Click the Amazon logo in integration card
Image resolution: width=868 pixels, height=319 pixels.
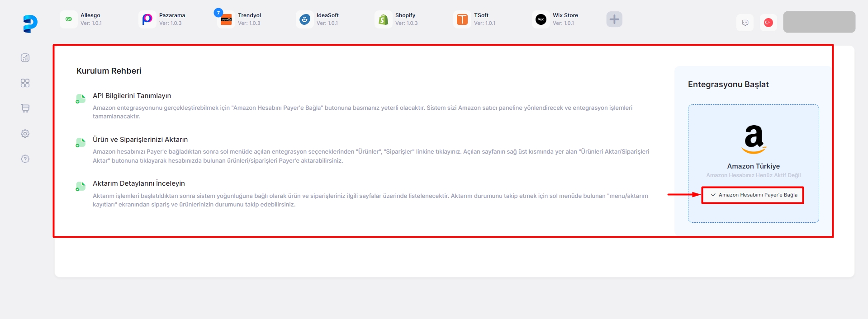click(754, 139)
